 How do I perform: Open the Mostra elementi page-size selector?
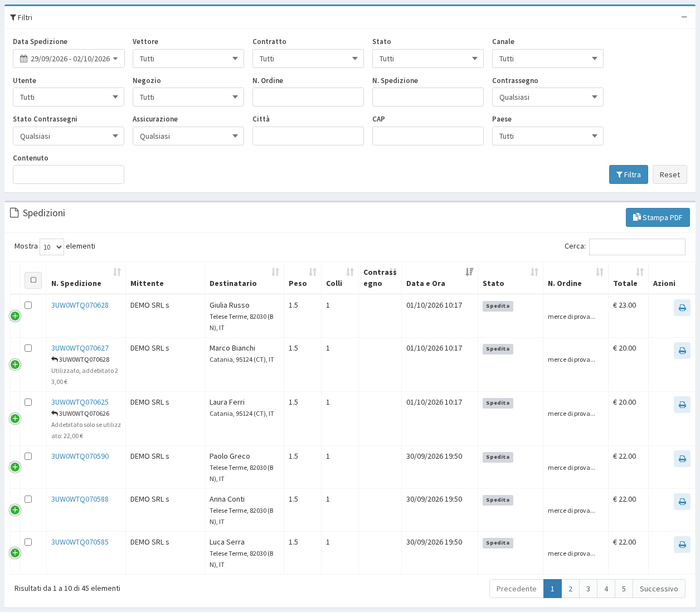(52, 247)
